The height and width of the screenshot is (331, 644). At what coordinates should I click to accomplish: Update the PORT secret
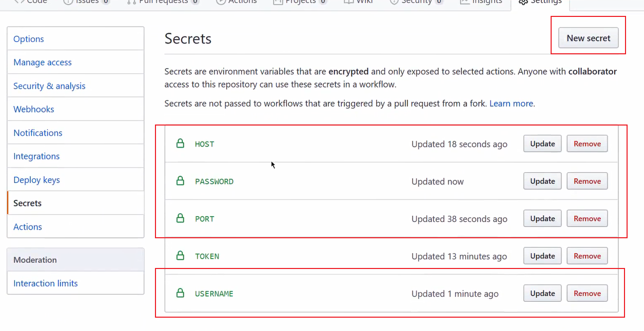click(x=542, y=219)
